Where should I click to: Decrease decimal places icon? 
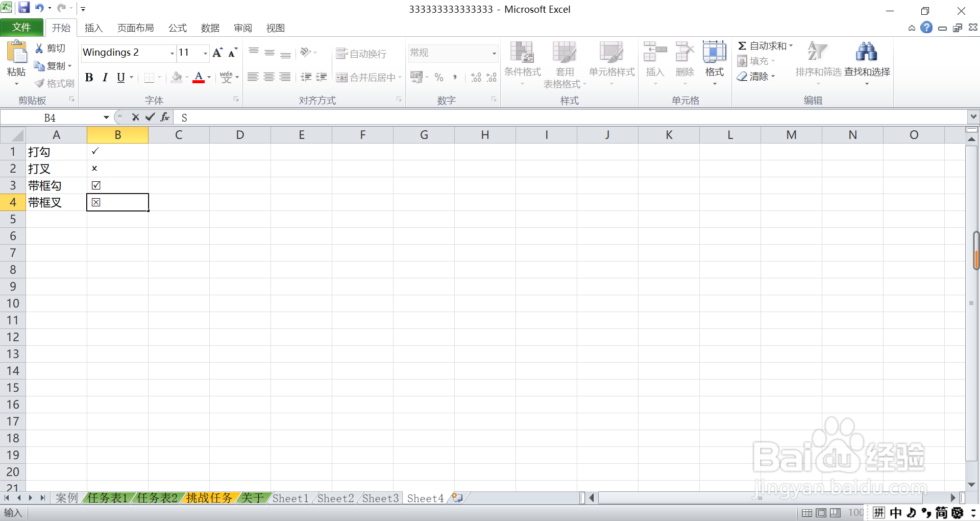point(492,78)
